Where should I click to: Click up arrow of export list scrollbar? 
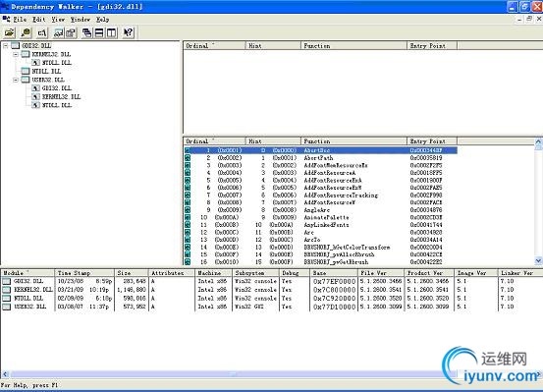click(x=538, y=141)
